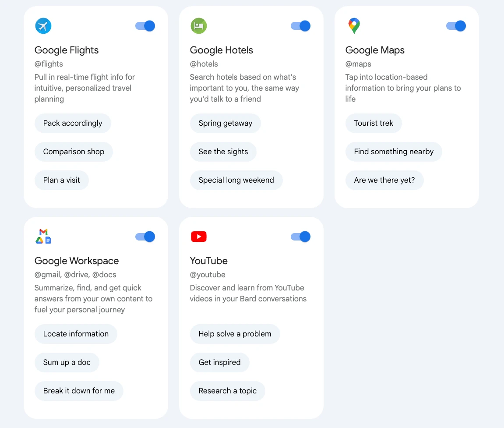Turn off the Google Hotels toggle
Screen dimensions: 504x428
pyautogui.click(x=300, y=26)
